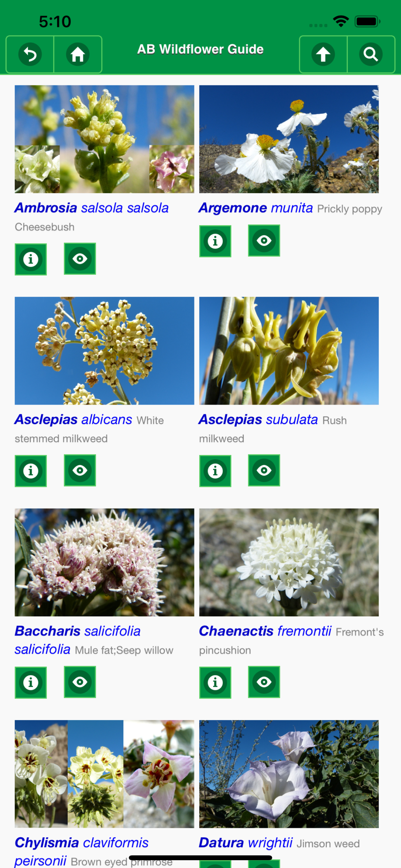Viewport: 401px width, 868px height.
Task: View the Asclepias albicans flower photo
Action: (105, 351)
